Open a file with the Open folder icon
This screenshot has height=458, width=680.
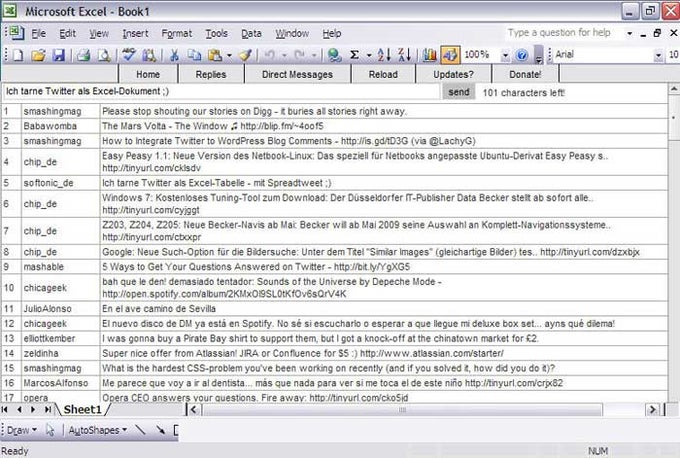[38, 55]
